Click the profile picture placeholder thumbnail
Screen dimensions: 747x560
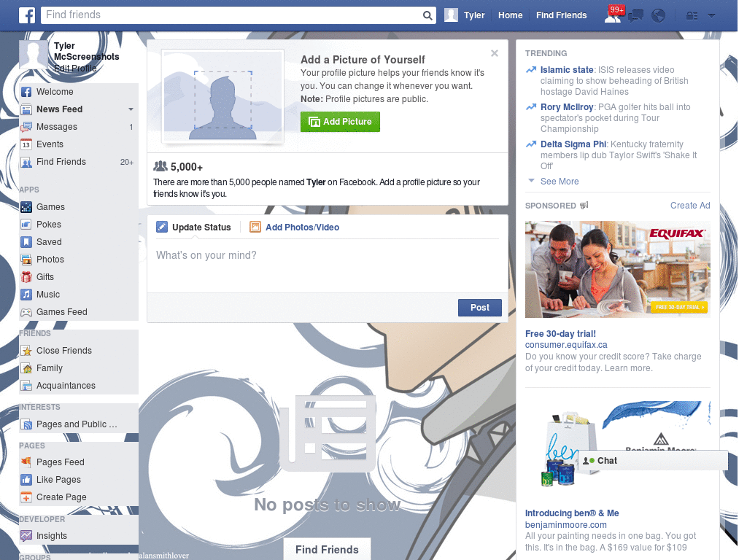click(x=223, y=97)
